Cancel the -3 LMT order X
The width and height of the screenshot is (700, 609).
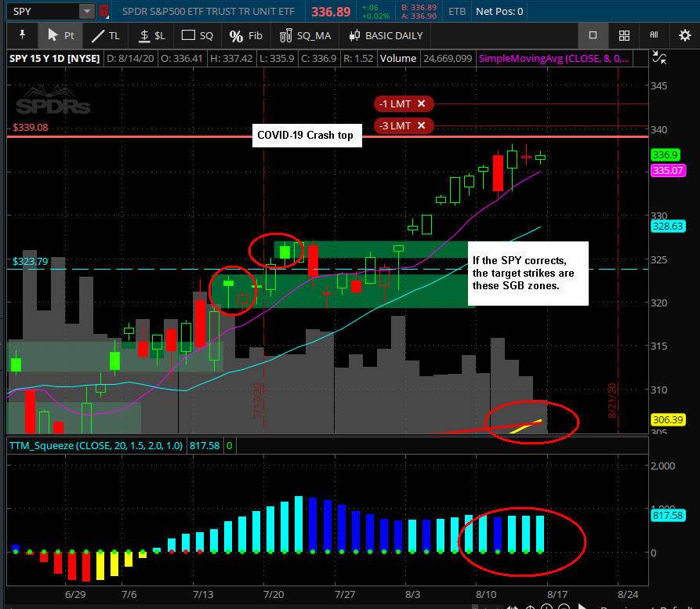(x=421, y=126)
